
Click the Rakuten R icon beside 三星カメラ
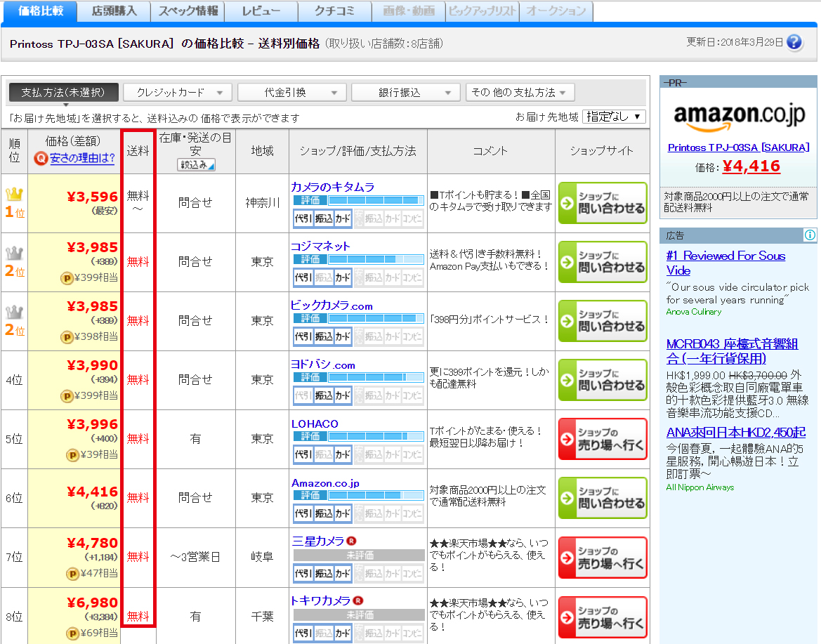click(351, 541)
